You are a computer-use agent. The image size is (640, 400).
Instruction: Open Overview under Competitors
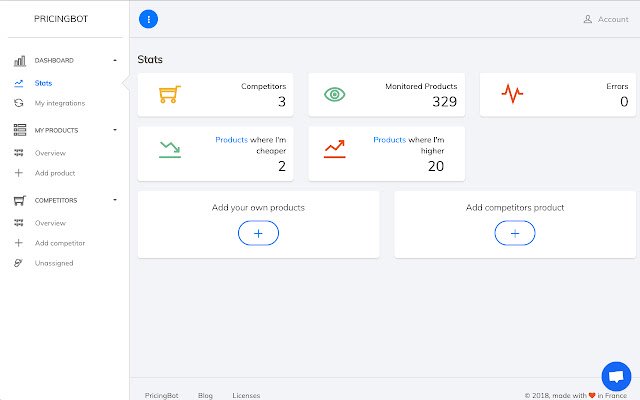50,223
